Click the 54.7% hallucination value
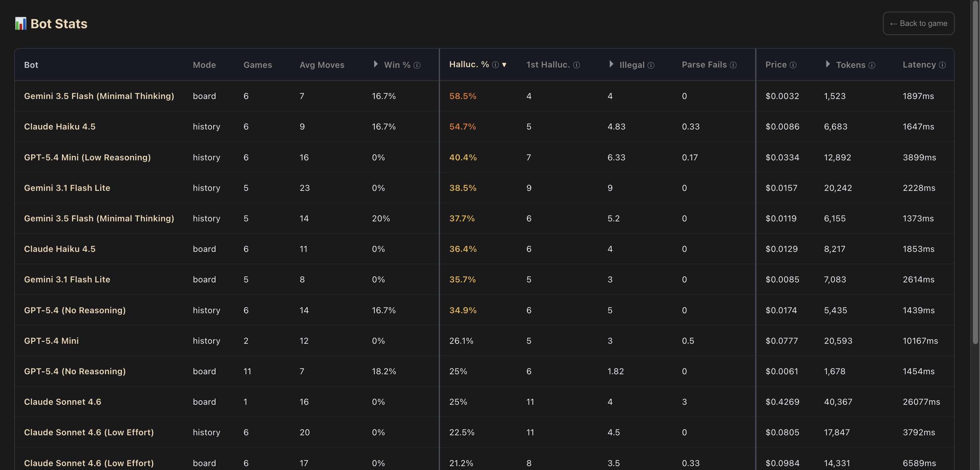 click(463, 126)
